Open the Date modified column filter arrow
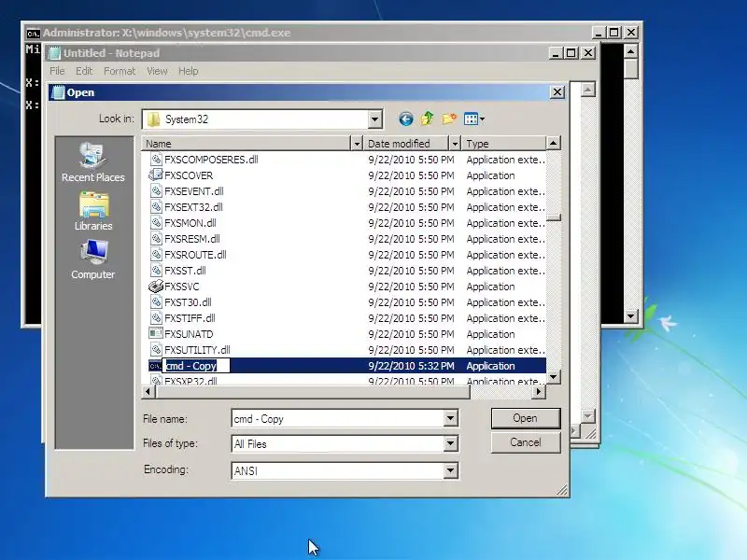747x560 pixels. (x=455, y=144)
